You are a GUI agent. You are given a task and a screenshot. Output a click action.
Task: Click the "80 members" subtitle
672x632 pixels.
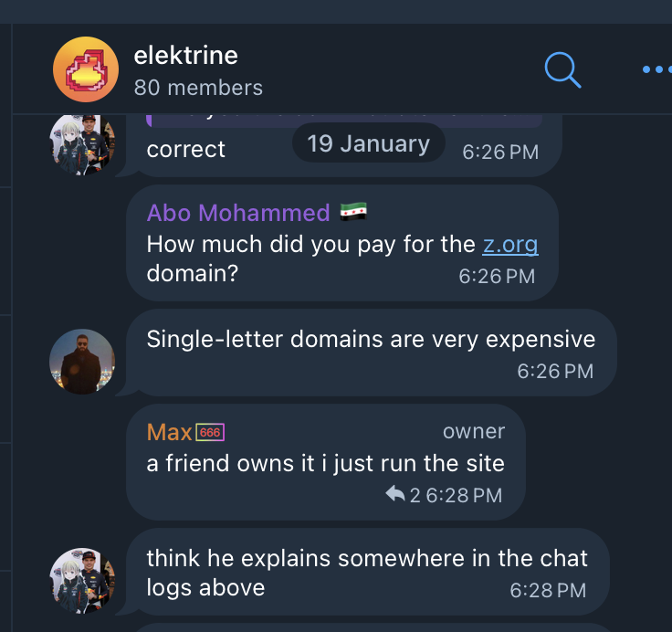click(198, 88)
